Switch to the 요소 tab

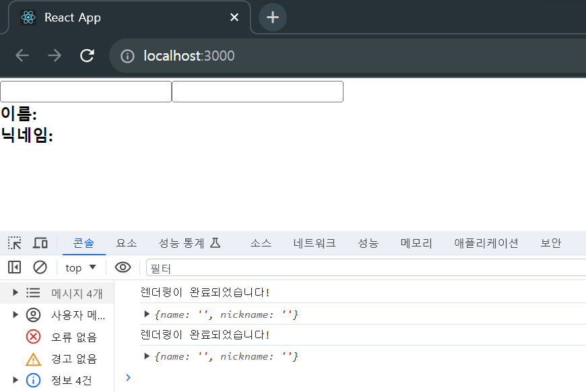(127, 243)
